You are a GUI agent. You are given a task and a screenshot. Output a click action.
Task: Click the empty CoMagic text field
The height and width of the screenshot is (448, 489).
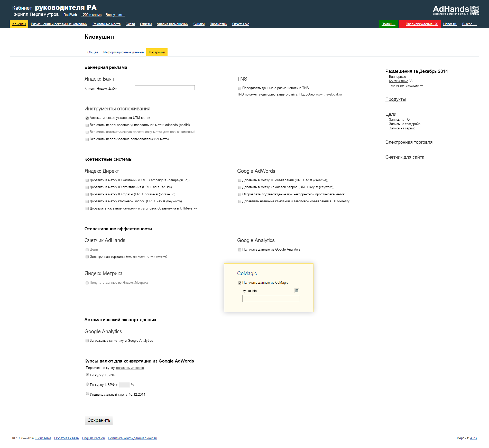[271, 298]
